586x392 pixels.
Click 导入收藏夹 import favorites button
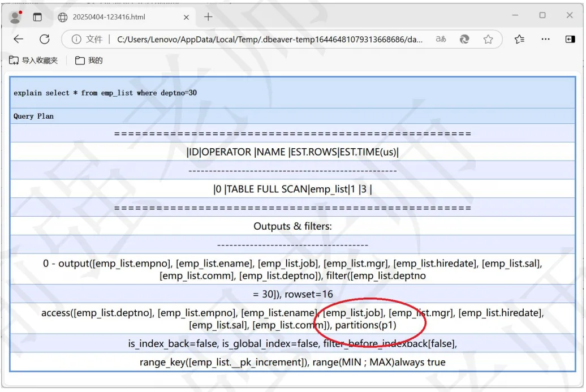[x=33, y=60]
